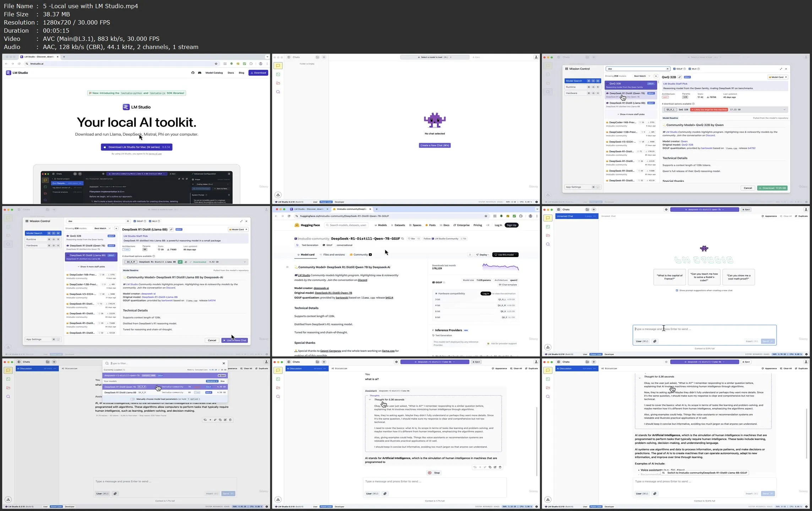Click copy icon beside Hugging Face model name

(402, 239)
